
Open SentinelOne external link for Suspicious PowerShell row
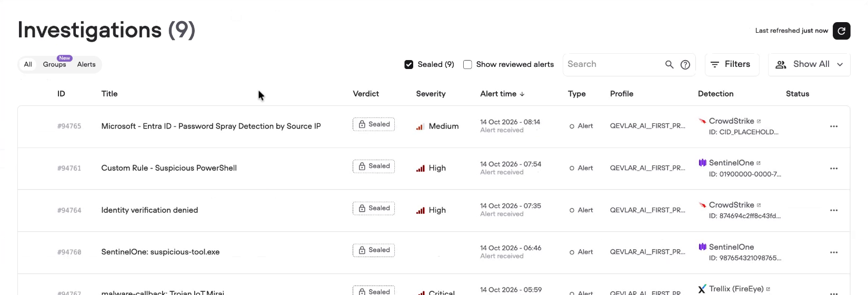(x=758, y=163)
